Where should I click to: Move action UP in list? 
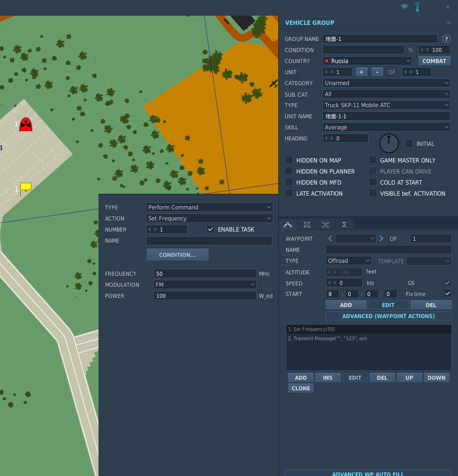(409, 377)
